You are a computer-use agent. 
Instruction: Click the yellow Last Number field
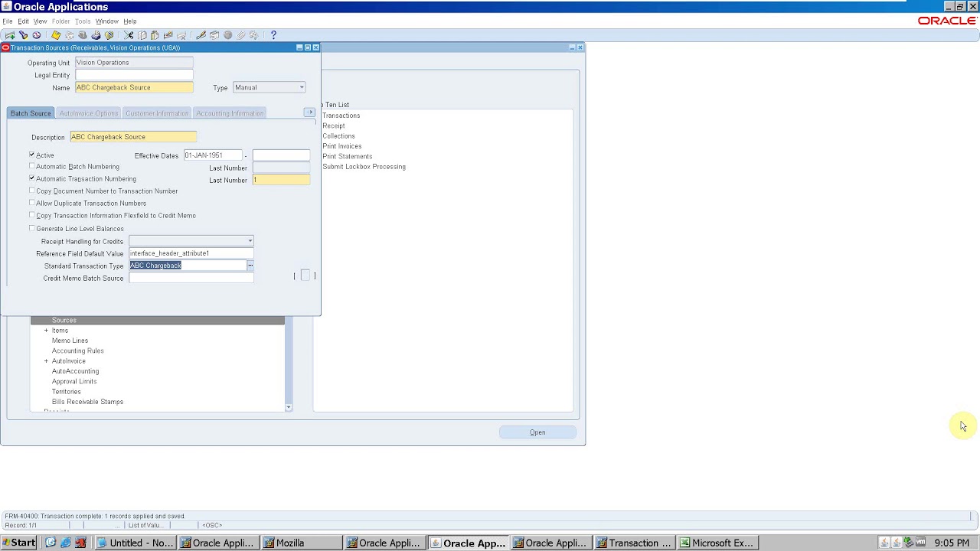pyautogui.click(x=281, y=180)
